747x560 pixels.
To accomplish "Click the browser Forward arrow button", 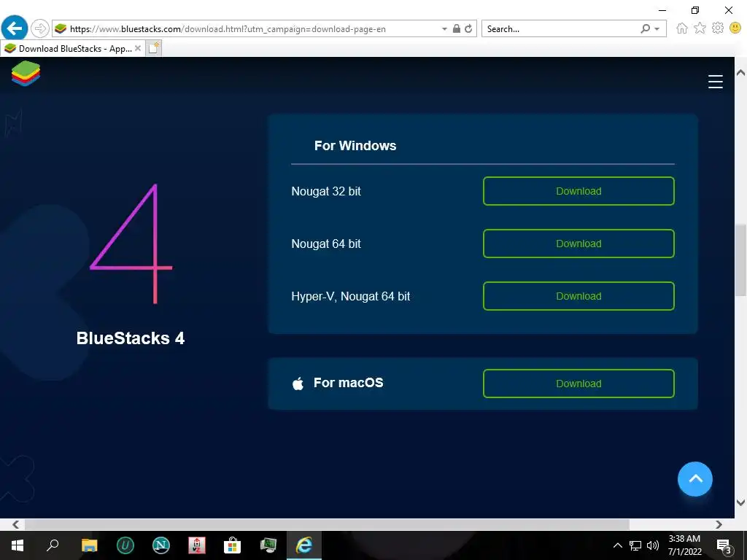I will click(x=40, y=28).
